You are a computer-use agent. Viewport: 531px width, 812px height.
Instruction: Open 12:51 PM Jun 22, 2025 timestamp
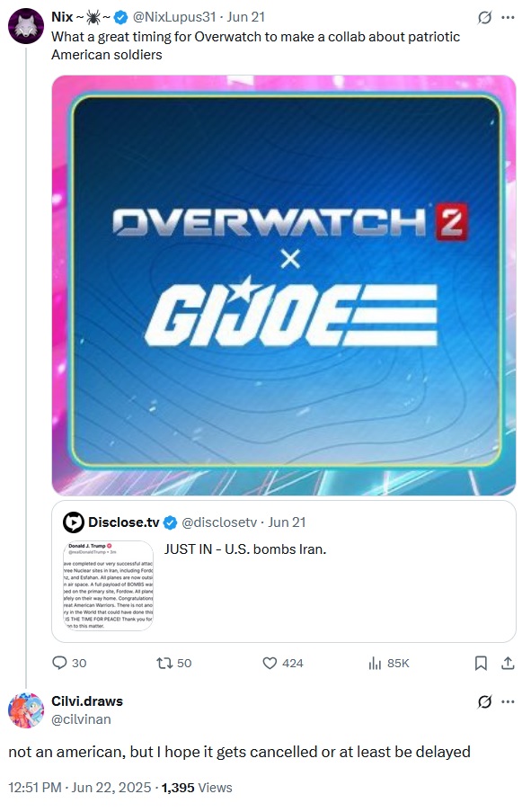[x=80, y=788]
